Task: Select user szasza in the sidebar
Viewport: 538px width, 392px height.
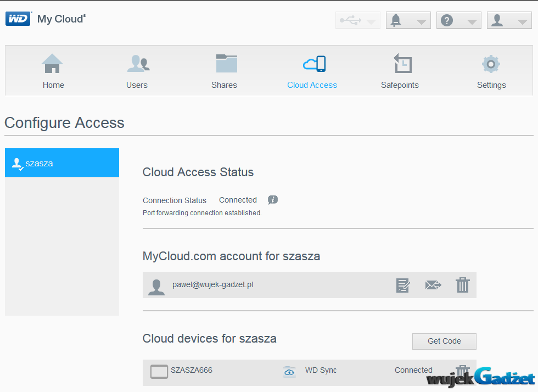Action: 61,163
